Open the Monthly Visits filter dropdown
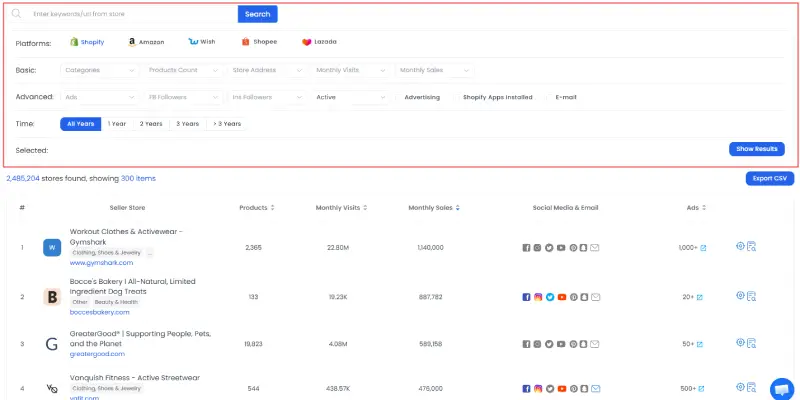The width and height of the screenshot is (800, 400). (x=351, y=70)
